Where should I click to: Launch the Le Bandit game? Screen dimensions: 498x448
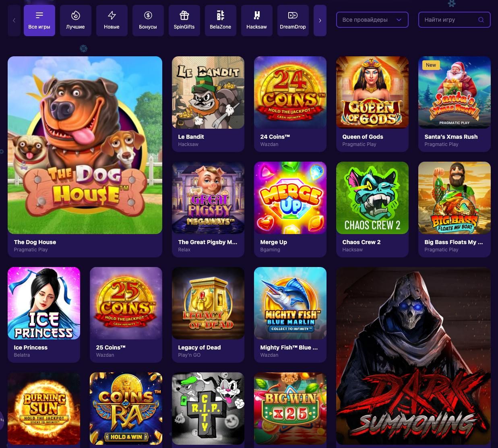(x=208, y=92)
